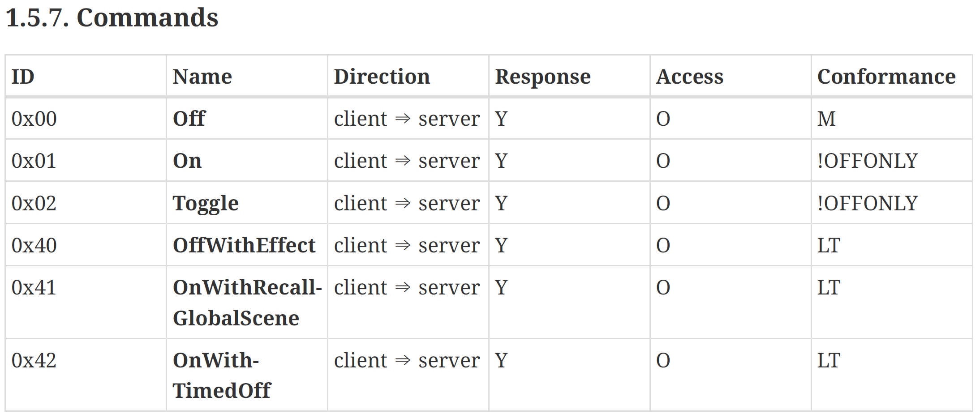This screenshot has height=418, width=980.
Task: Click the Direction column header
Action: pos(382,77)
